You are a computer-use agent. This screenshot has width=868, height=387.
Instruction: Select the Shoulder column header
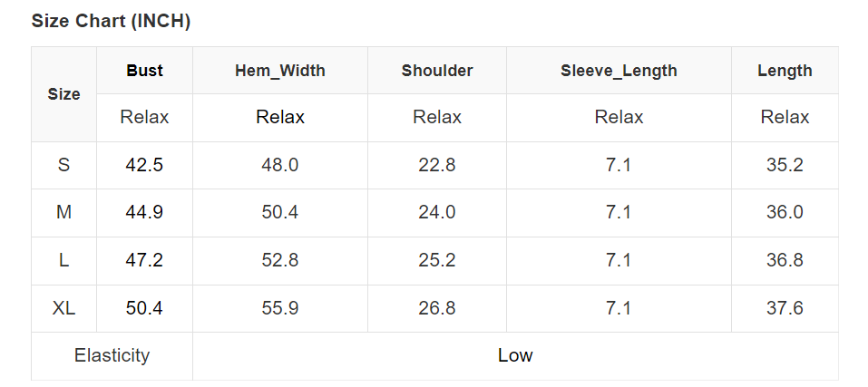(x=437, y=70)
